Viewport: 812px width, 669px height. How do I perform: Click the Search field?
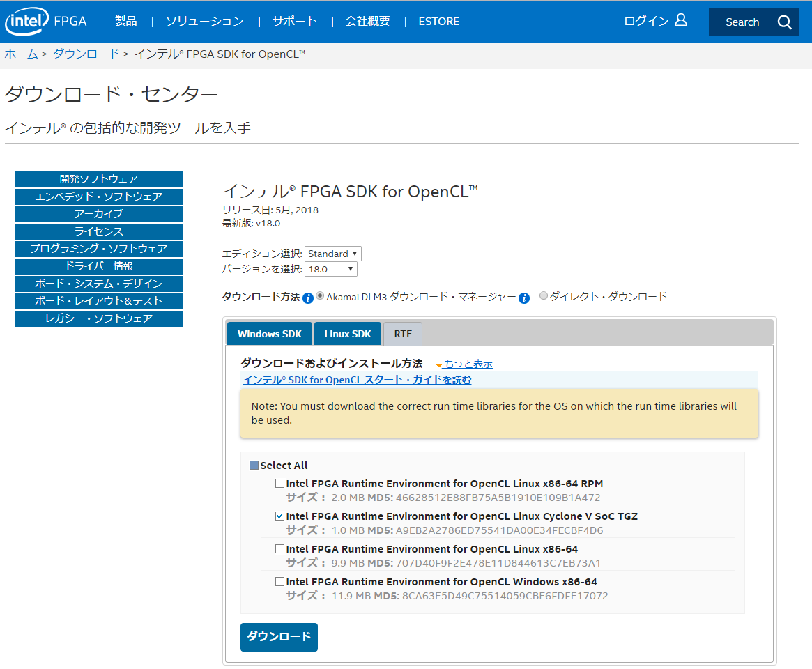742,22
